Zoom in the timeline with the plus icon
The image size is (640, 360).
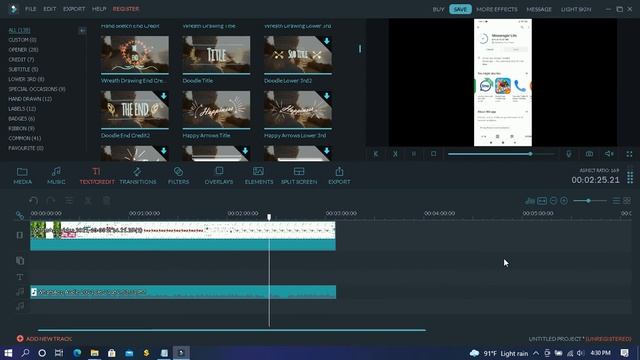(564, 201)
